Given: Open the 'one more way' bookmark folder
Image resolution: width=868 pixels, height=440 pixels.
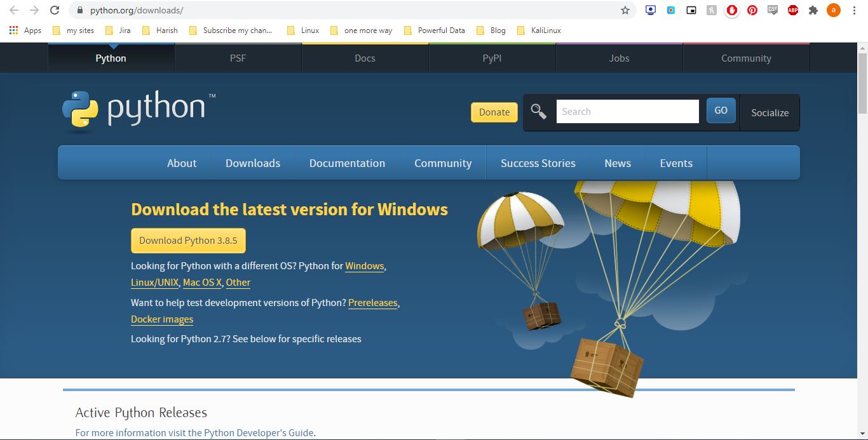Looking at the screenshot, I should (362, 30).
